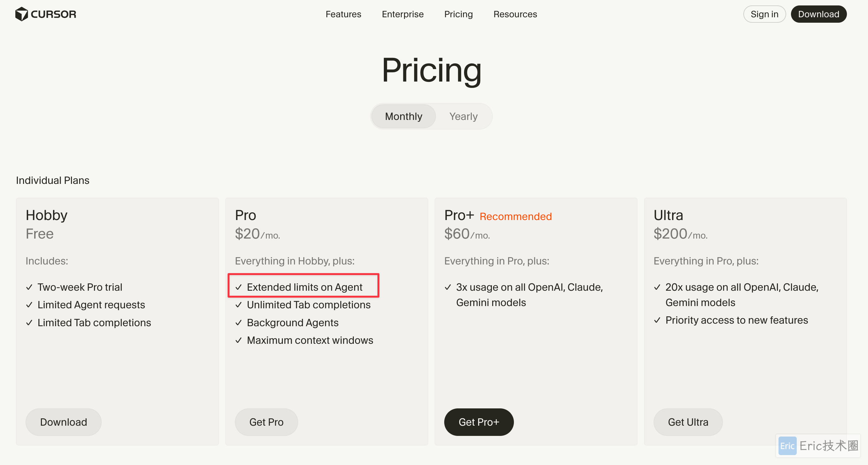
Task: Click checkmark beside Two-week Pro trial
Action: pyautogui.click(x=29, y=287)
